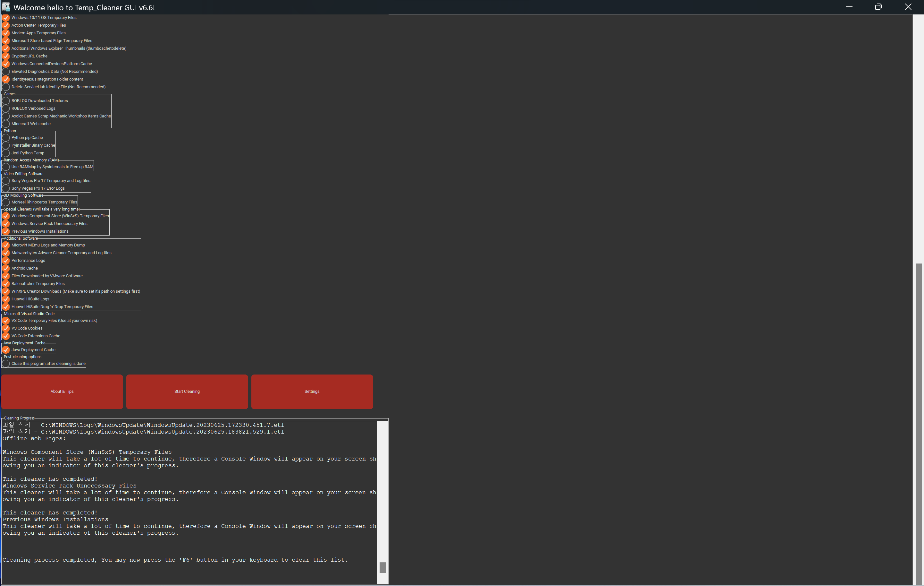Enable Close this program after cleaning
Image resolution: width=924 pixels, height=586 pixels.
pos(6,363)
